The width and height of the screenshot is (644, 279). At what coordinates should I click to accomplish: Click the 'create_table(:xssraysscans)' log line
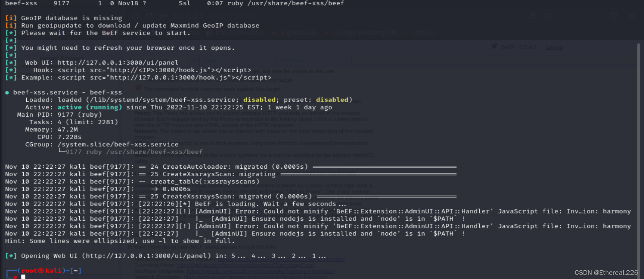132,181
